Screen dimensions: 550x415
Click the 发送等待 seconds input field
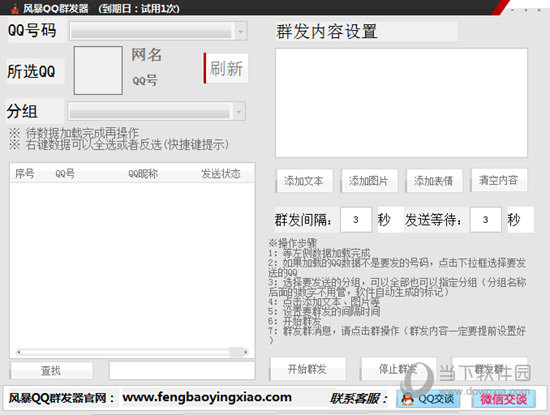pos(485,220)
